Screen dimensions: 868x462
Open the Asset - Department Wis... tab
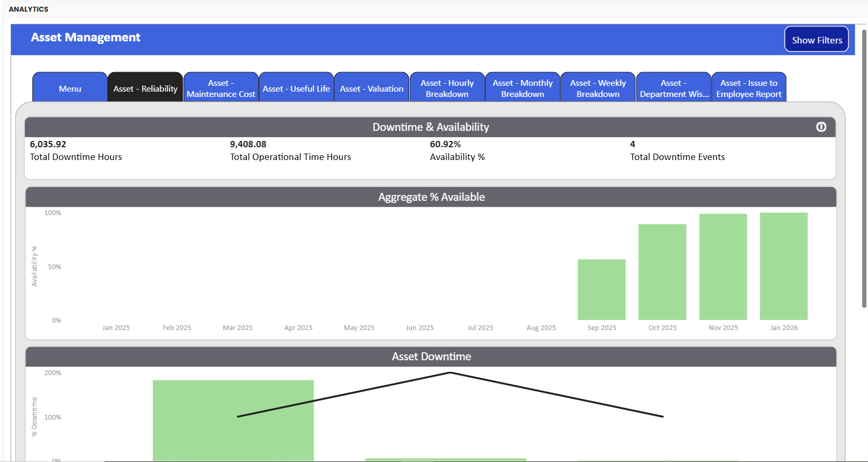pyautogui.click(x=673, y=87)
